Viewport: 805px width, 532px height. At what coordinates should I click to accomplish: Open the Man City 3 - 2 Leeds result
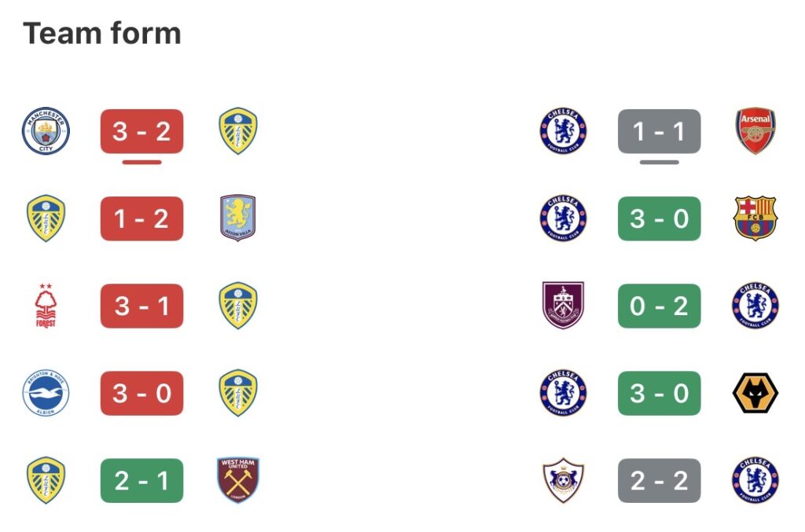pos(142,131)
